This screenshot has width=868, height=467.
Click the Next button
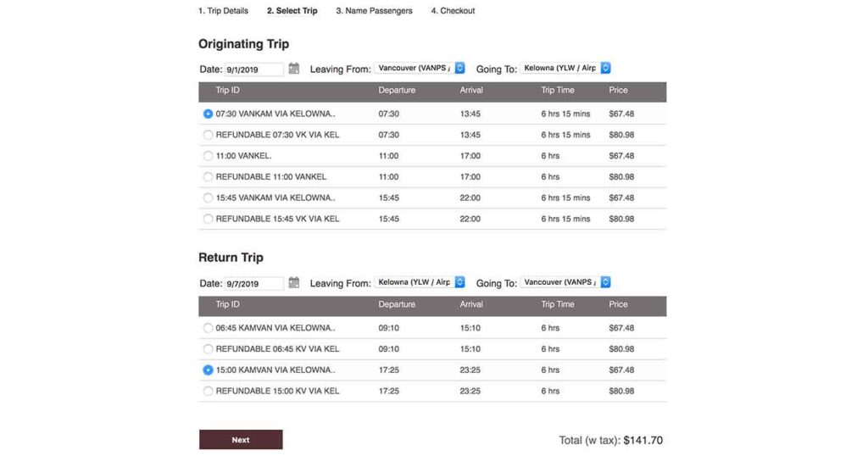(241, 440)
